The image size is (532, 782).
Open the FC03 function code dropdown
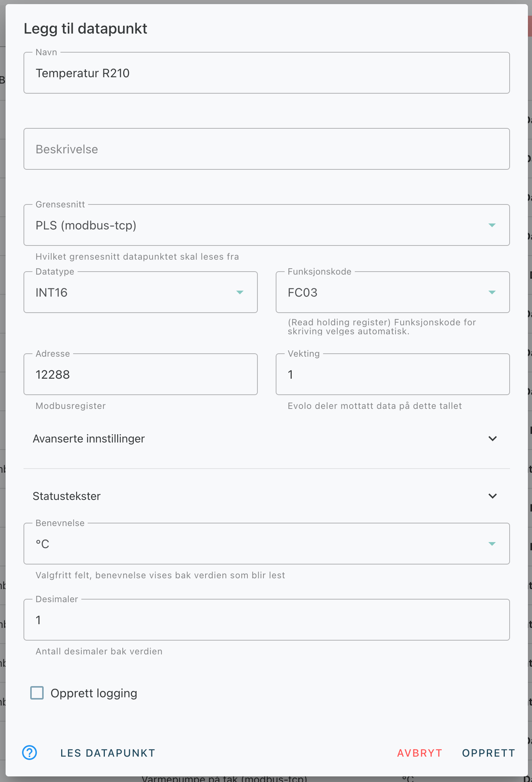coord(392,292)
